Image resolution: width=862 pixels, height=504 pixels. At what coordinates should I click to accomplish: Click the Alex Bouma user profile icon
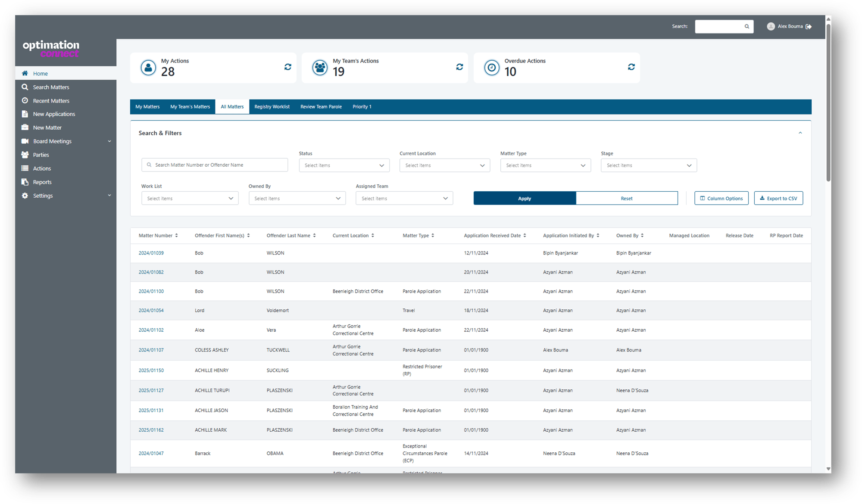pos(771,25)
